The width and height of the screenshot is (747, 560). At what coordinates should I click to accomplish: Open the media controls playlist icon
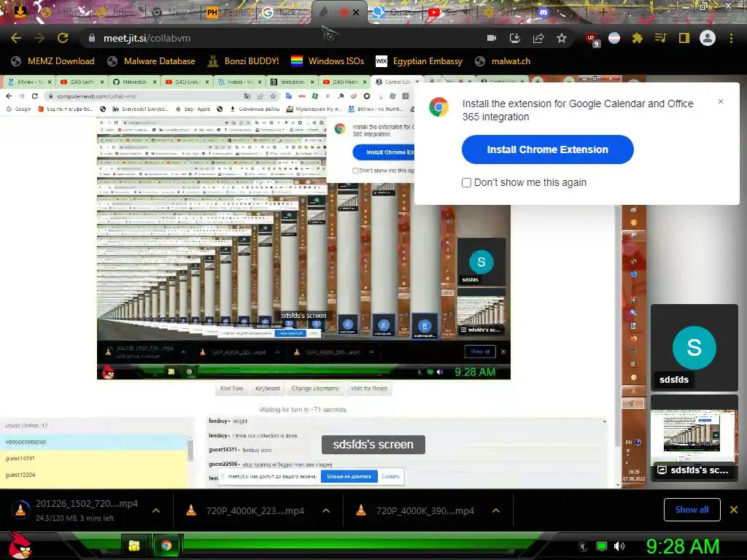661,38
